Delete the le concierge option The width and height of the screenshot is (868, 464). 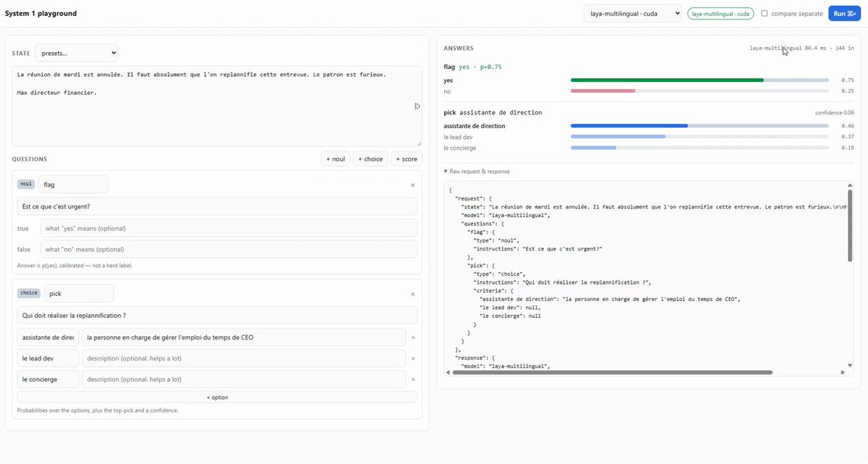coord(413,379)
